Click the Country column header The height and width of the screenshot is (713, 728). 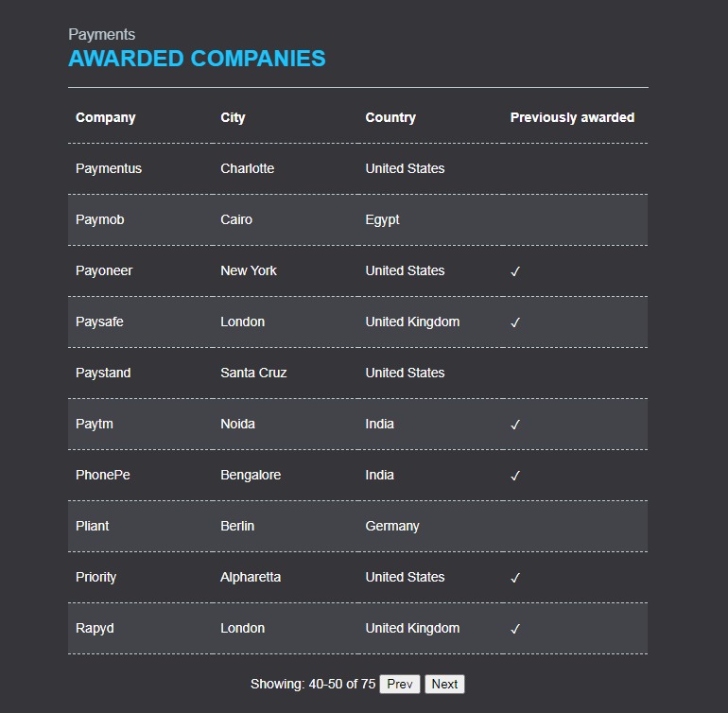point(390,117)
